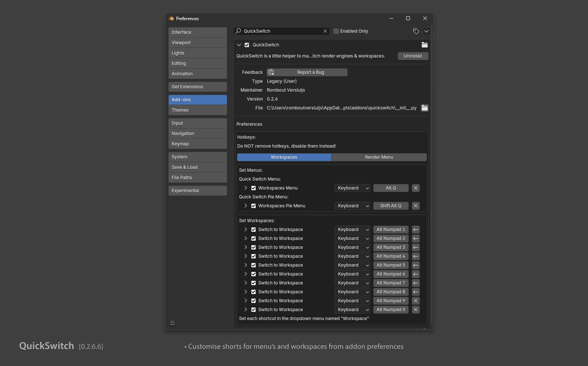Restore Alt Numpad 1 hotkey with back arrow
Image resolution: width=588 pixels, height=366 pixels.
click(416, 229)
